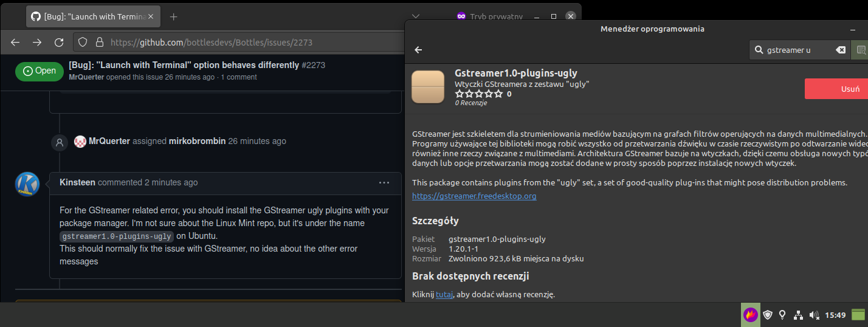This screenshot has width=868, height=327.
Task: Click the 'tutaj' link to add a review
Action: coord(444,295)
